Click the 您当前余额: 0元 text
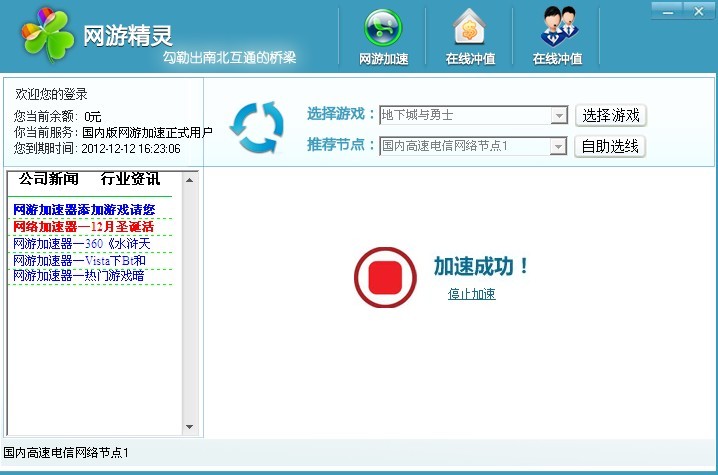The width and height of the screenshot is (718, 475). [57, 116]
